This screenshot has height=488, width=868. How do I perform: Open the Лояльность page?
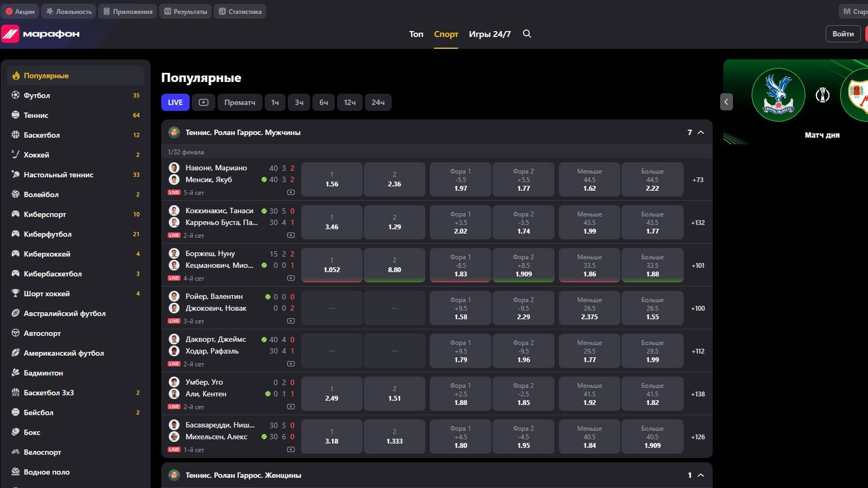coord(69,11)
